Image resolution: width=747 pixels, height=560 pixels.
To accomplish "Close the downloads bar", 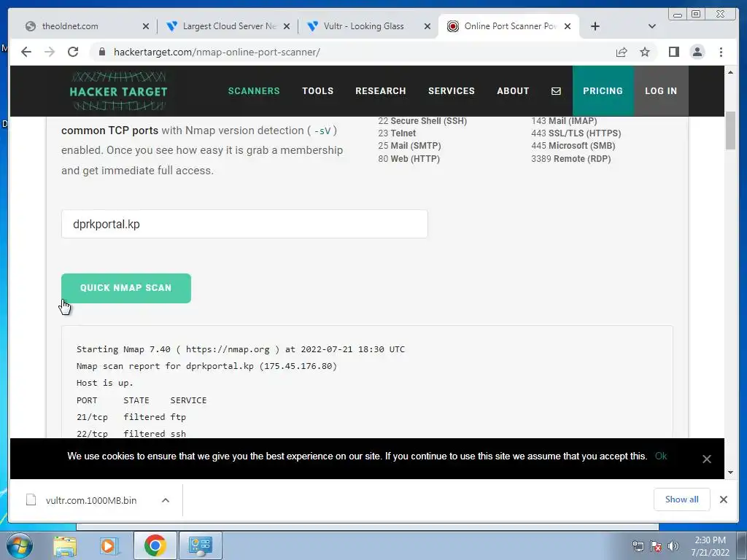I will point(723,499).
